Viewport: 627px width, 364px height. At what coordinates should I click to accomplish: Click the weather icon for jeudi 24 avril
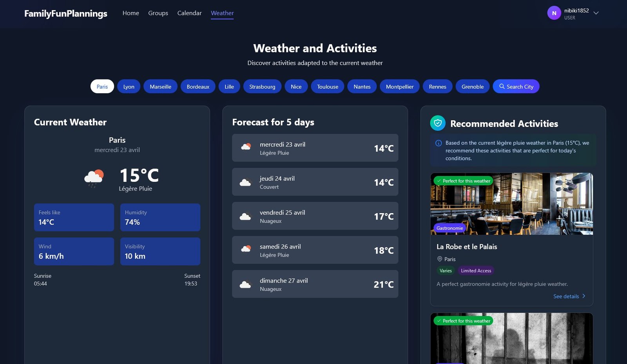pos(245,182)
